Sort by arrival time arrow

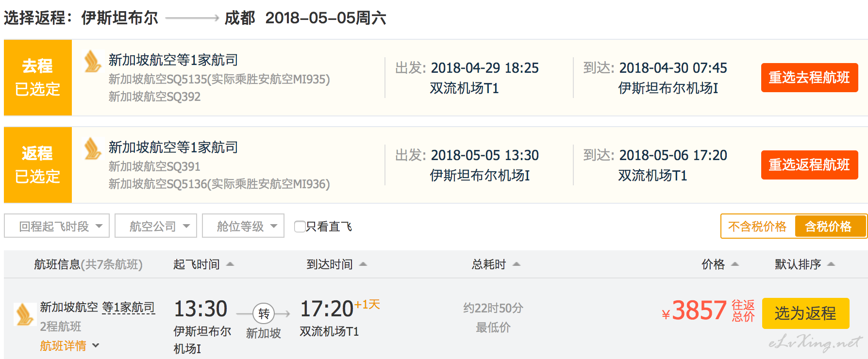coord(363,264)
